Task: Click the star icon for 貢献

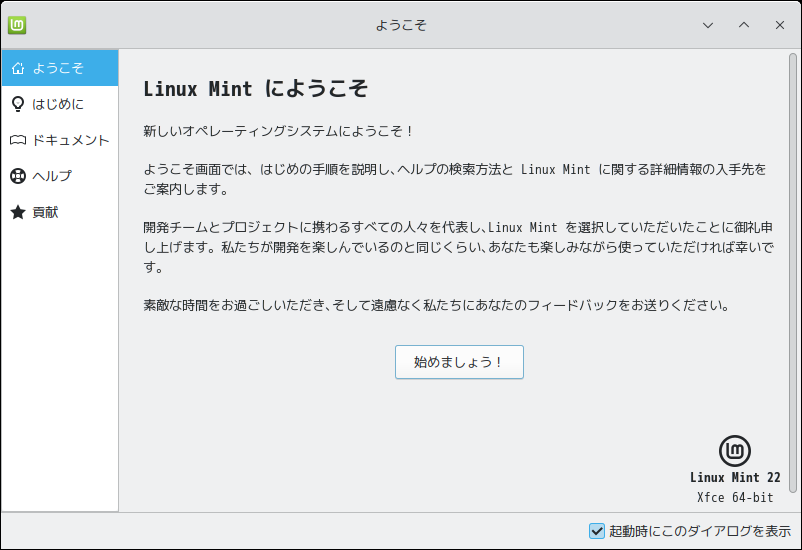Action: [17, 212]
